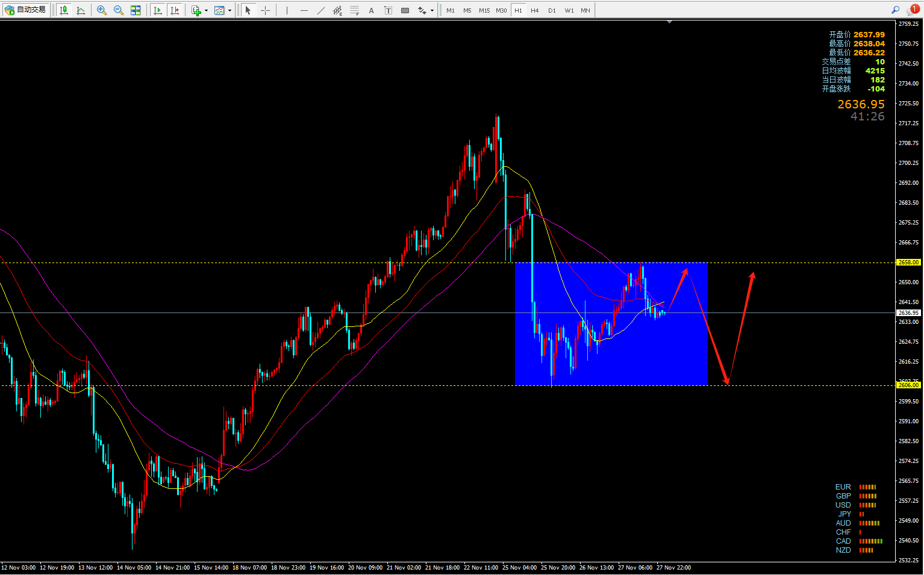Switch timeframe to M30
Viewport: 924px width, 575px height.
point(501,10)
